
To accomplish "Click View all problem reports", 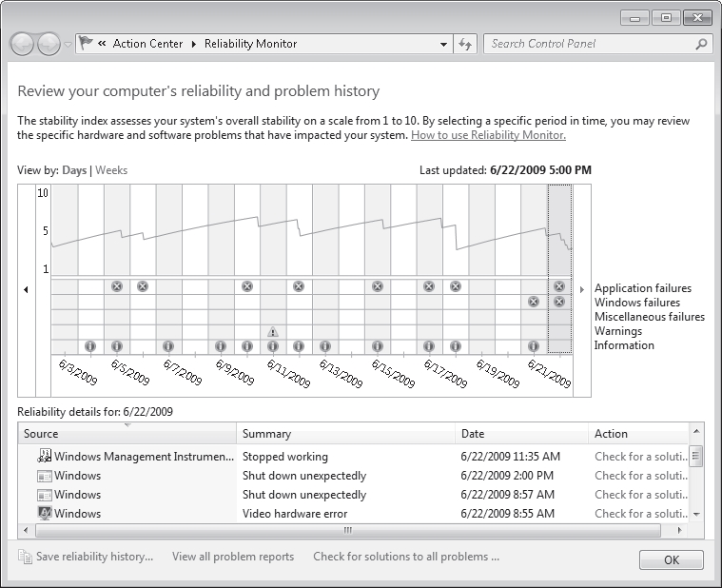I will [233, 557].
